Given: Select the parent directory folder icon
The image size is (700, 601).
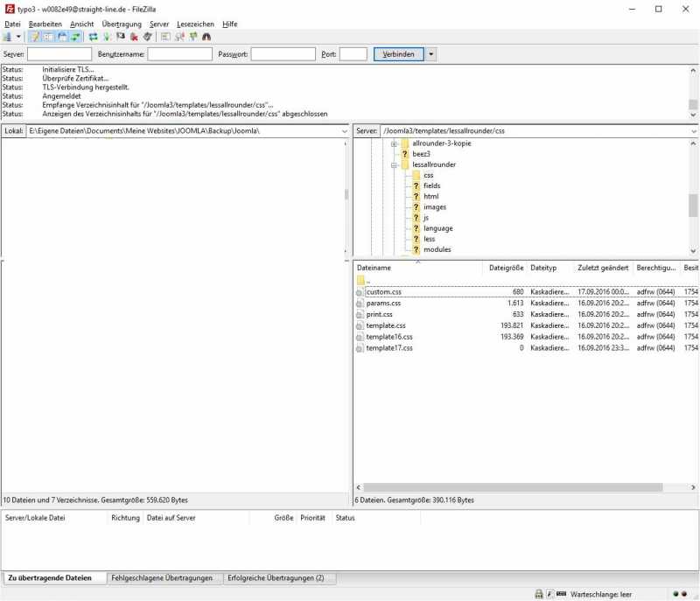Looking at the screenshot, I should pos(360,281).
